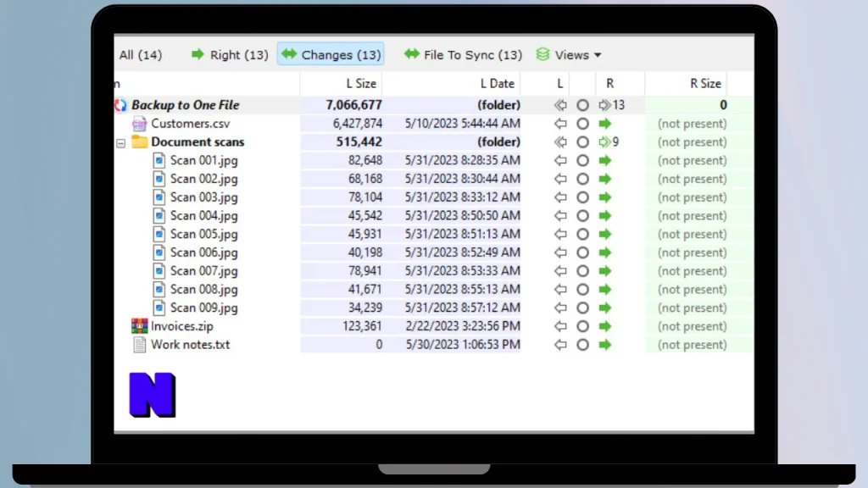Click the 6,427,874 size value
The image size is (868, 488).
[357, 124]
